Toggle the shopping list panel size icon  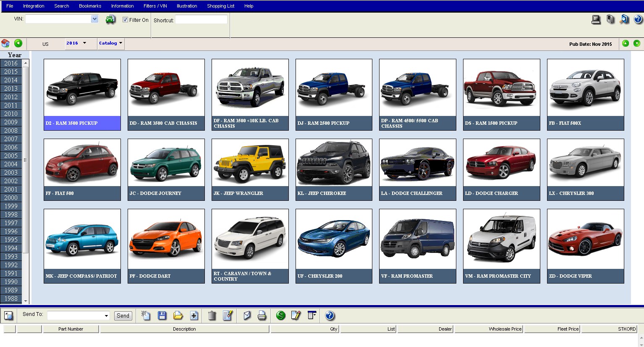pos(8,315)
